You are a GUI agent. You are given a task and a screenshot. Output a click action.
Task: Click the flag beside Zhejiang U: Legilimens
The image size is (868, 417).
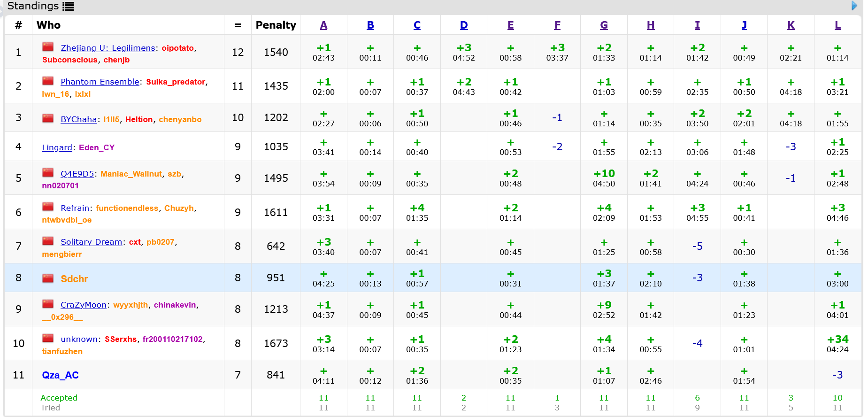point(48,47)
